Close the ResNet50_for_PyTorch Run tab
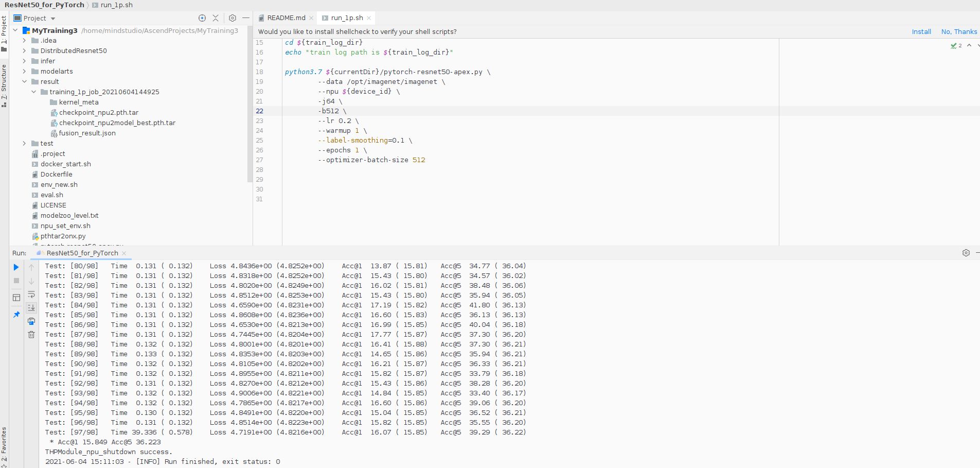The width and height of the screenshot is (980, 468). coord(124,253)
